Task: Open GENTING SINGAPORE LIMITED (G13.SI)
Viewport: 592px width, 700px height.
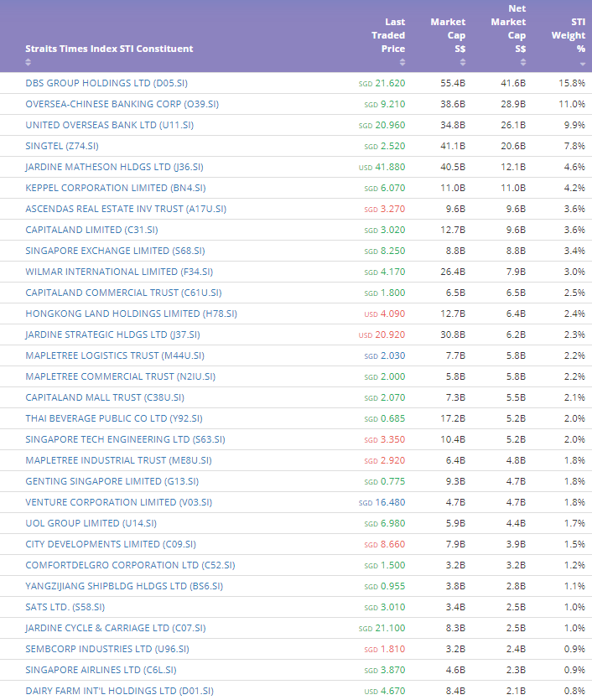Action: pyautogui.click(x=112, y=482)
